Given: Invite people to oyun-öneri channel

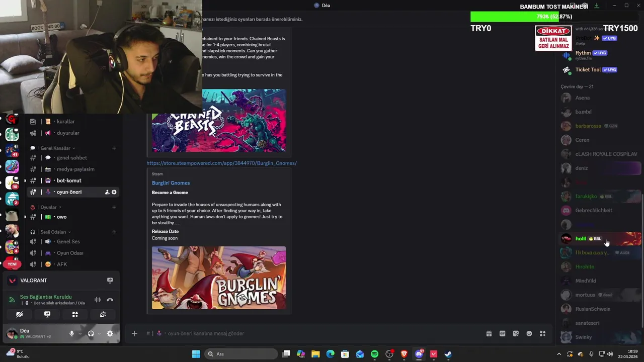Looking at the screenshot, I should [x=107, y=192].
